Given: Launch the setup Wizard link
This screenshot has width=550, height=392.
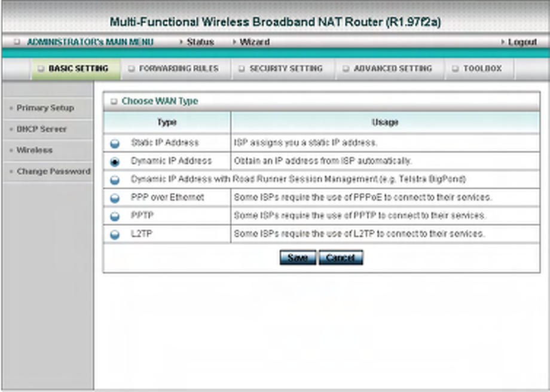Looking at the screenshot, I should 255,42.
